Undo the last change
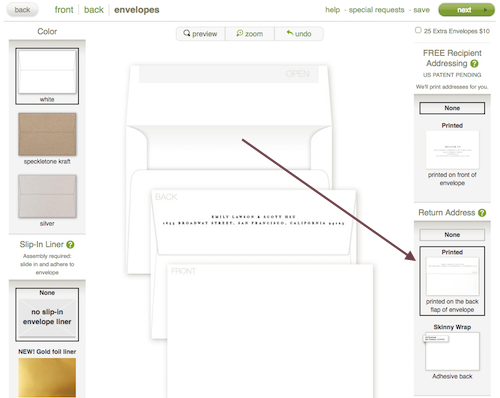 pos(299,34)
